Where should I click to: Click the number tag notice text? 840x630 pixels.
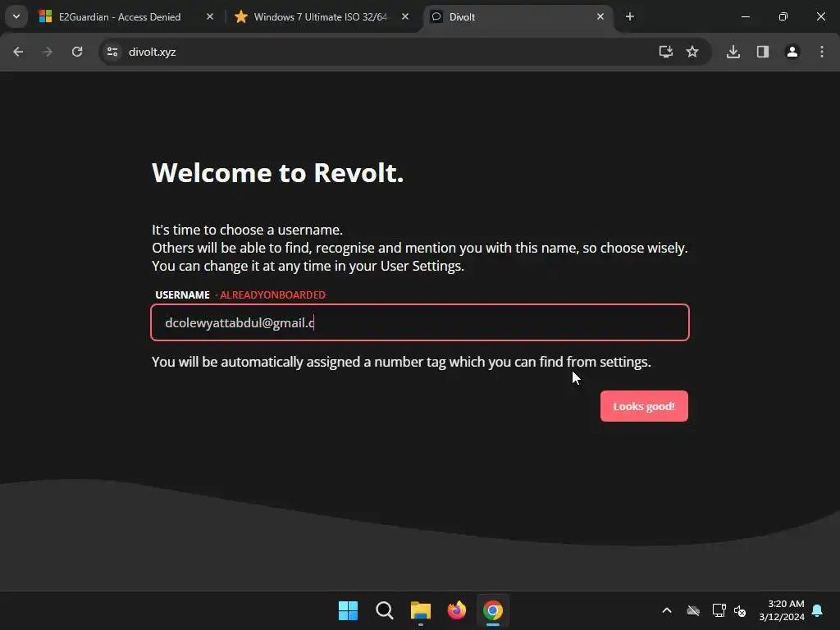401,362
